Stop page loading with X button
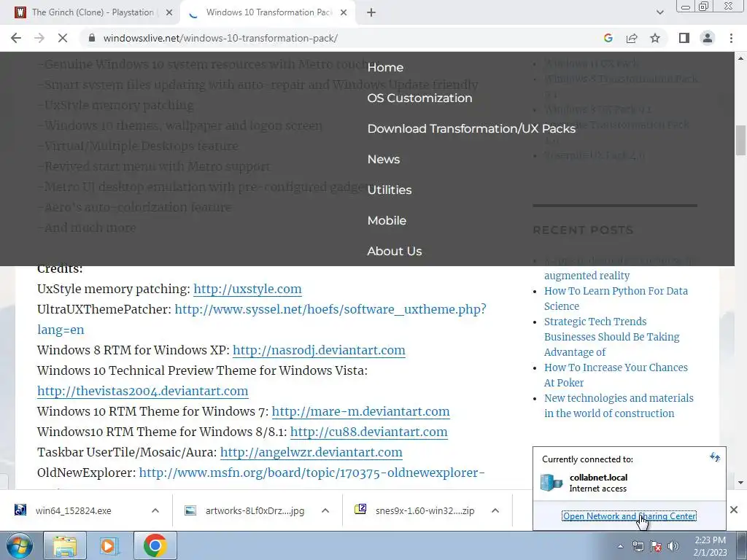The image size is (747, 560). click(63, 38)
